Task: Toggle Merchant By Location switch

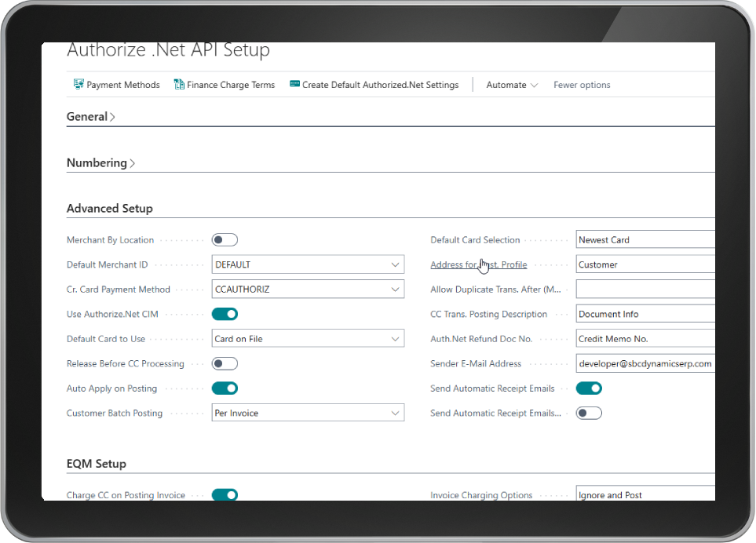Action: 225,240
